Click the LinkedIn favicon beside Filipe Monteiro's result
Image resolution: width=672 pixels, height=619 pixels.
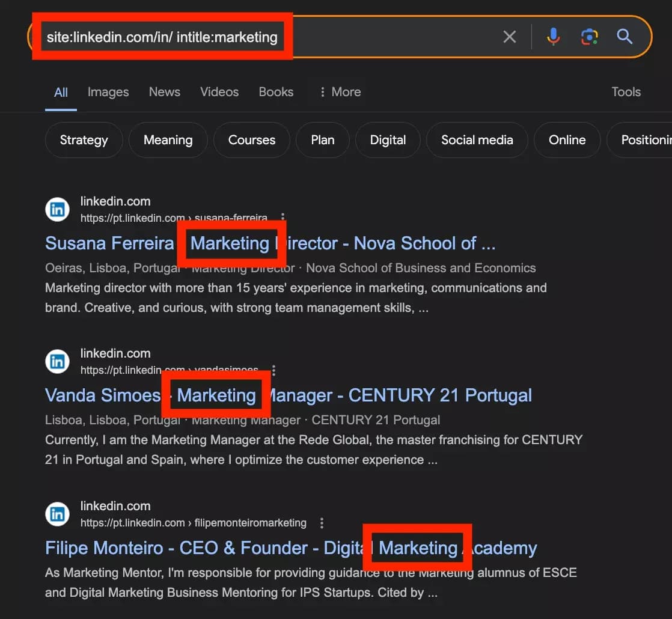(x=57, y=514)
